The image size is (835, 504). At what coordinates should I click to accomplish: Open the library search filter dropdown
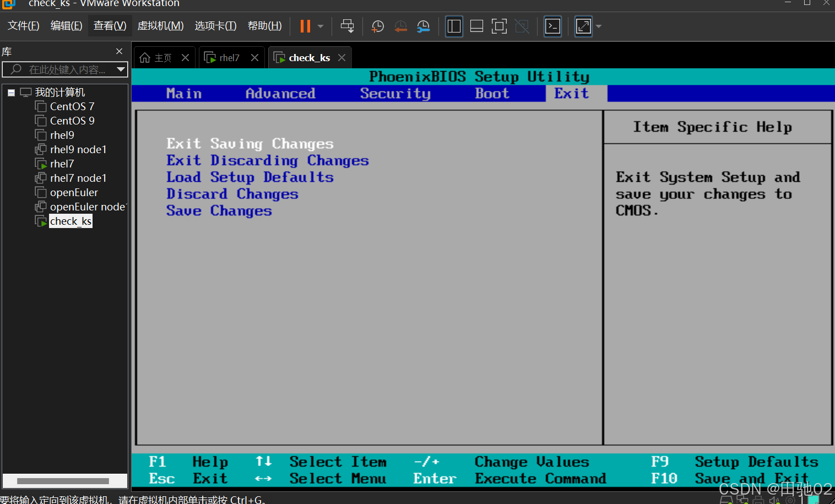pos(121,69)
